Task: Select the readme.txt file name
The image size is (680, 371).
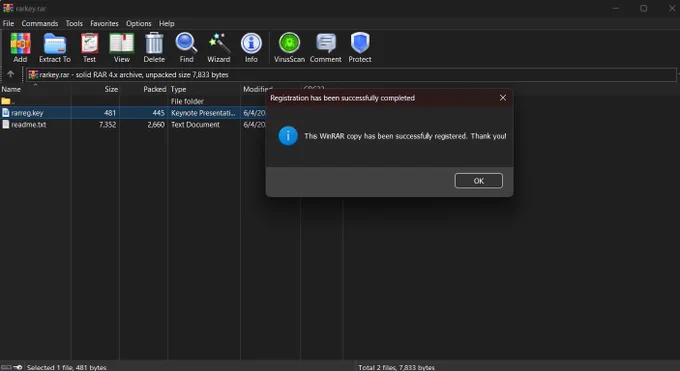Action: tap(29, 125)
